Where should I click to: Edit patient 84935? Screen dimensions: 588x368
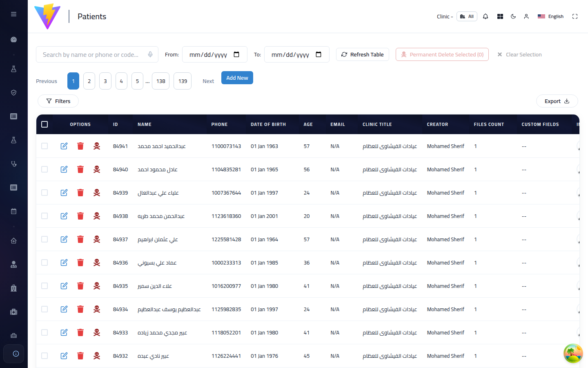coord(64,286)
